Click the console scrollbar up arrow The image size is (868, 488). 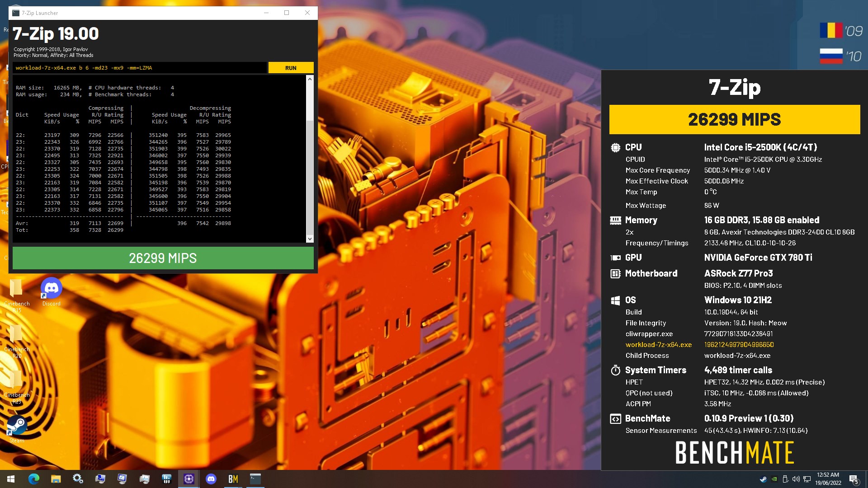point(310,79)
